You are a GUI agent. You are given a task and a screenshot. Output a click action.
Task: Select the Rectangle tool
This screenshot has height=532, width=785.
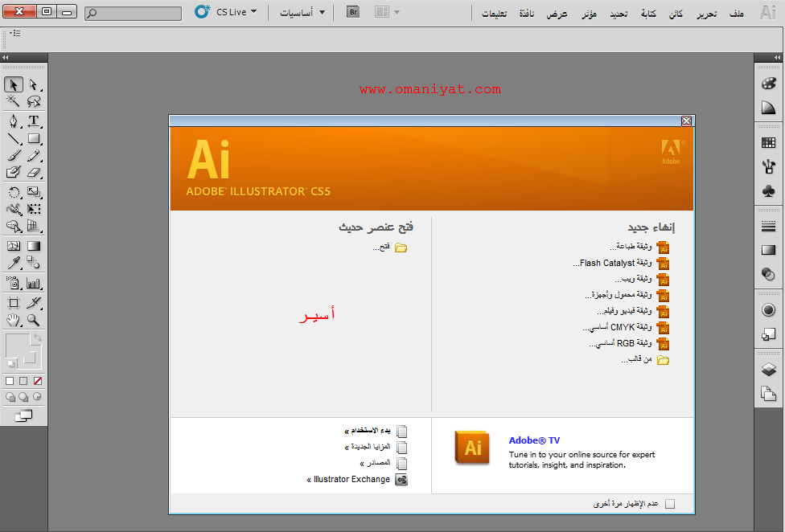(34, 138)
